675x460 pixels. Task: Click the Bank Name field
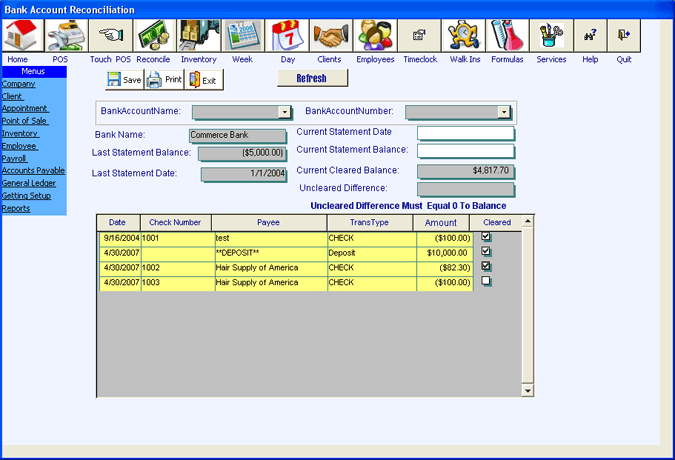click(x=238, y=136)
